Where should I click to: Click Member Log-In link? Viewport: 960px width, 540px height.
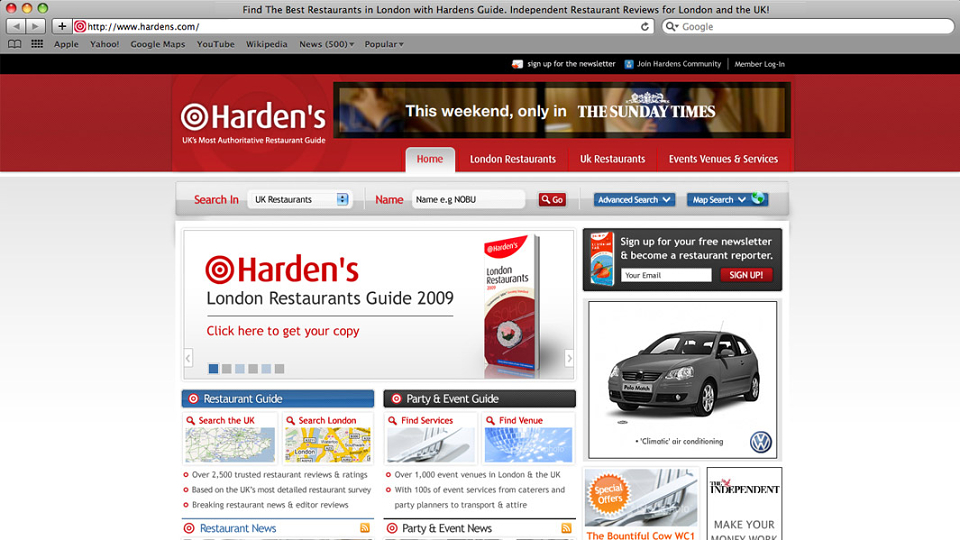coord(759,64)
